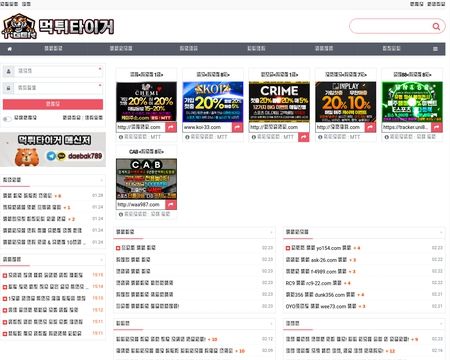The height and width of the screenshot is (360, 450).
Task: Open the post mentioning yo154.com
Action: [321, 248]
